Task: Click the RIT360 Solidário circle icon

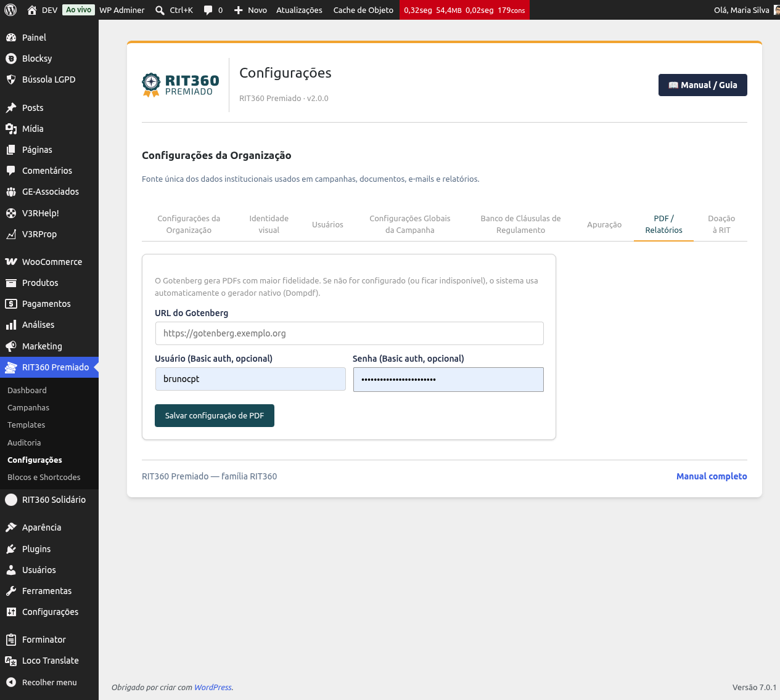Action: [11, 500]
